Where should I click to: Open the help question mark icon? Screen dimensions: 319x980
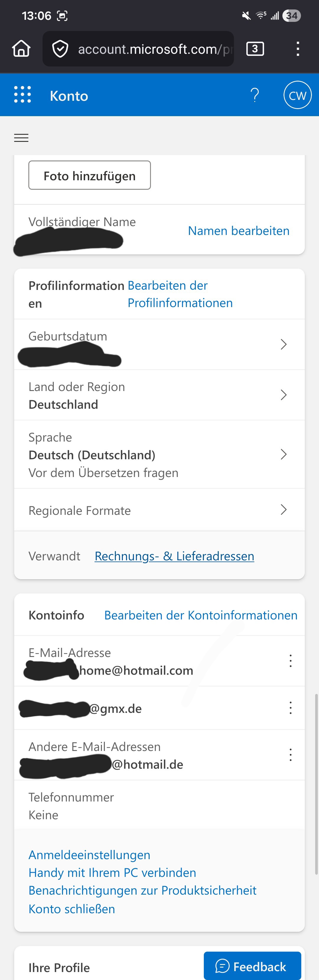pyautogui.click(x=255, y=95)
